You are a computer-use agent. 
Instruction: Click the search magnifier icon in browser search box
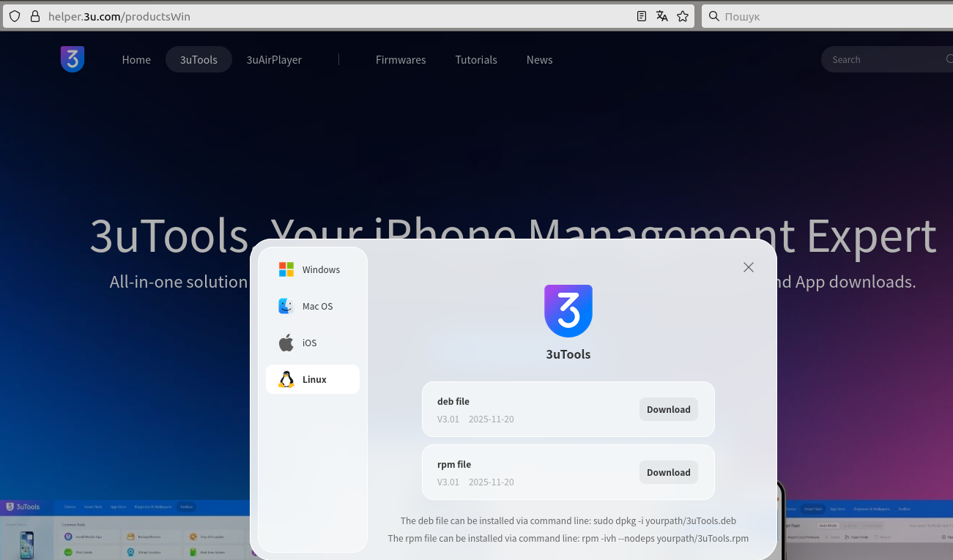714,16
